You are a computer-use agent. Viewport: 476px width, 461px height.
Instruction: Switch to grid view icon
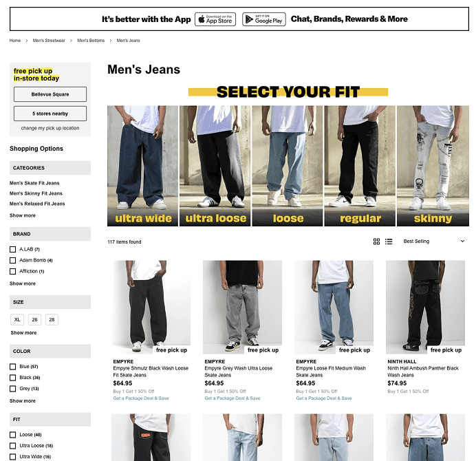[x=376, y=242]
